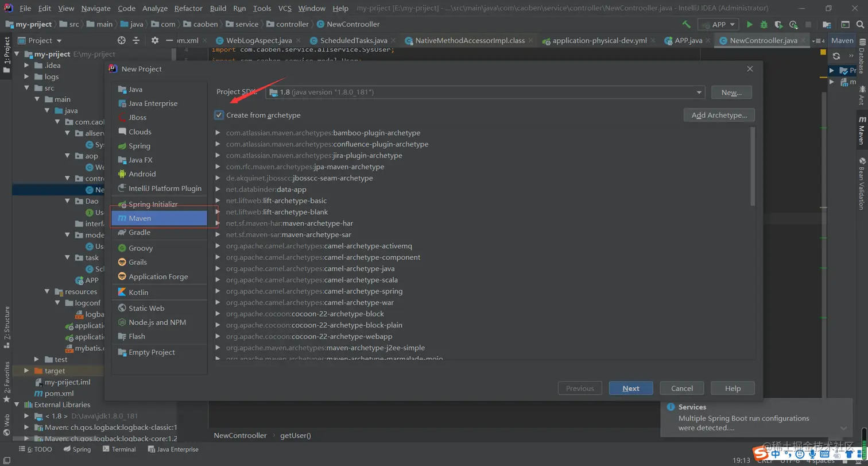Choose IntelliJ Platform Plugin type
The width and height of the screenshot is (868, 466).
point(160,188)
